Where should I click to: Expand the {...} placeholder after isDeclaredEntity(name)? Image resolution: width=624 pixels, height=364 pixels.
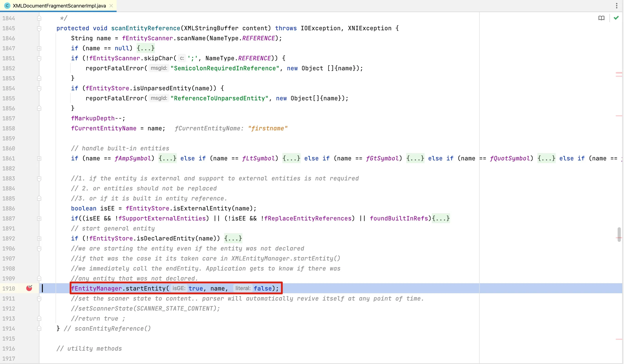(x=233, y=239)
